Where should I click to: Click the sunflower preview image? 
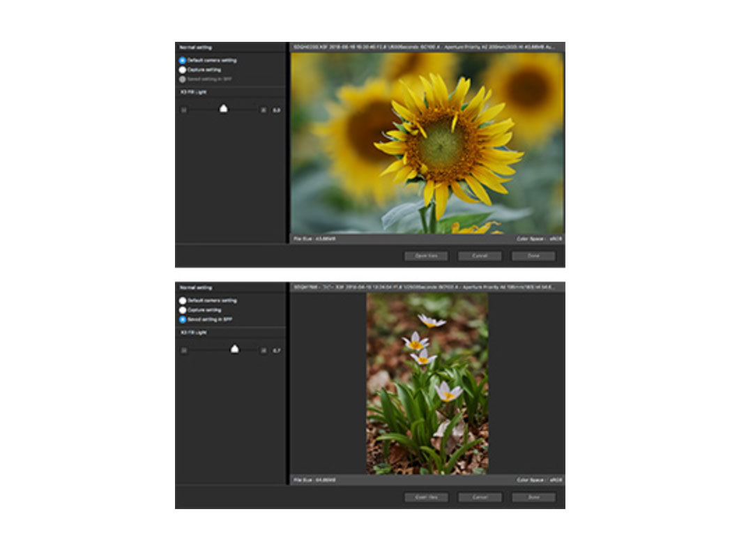(x=427, y=143)
